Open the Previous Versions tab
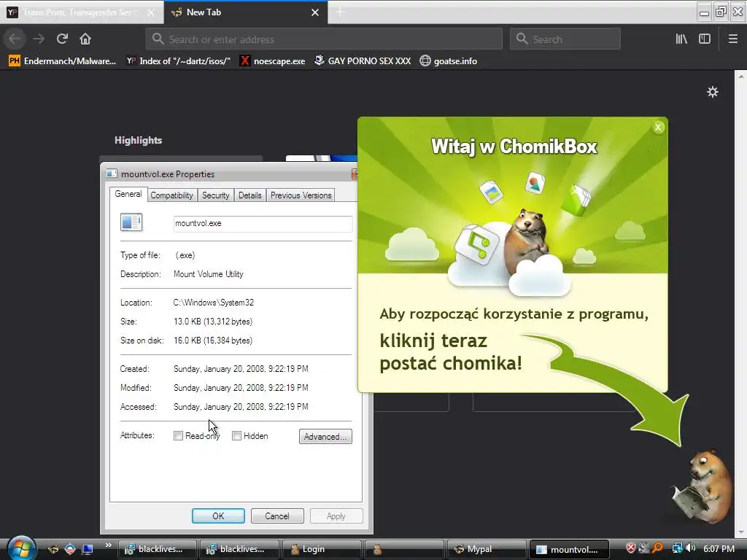The width and height of the screenshot is (747, 560). (301, 195)
